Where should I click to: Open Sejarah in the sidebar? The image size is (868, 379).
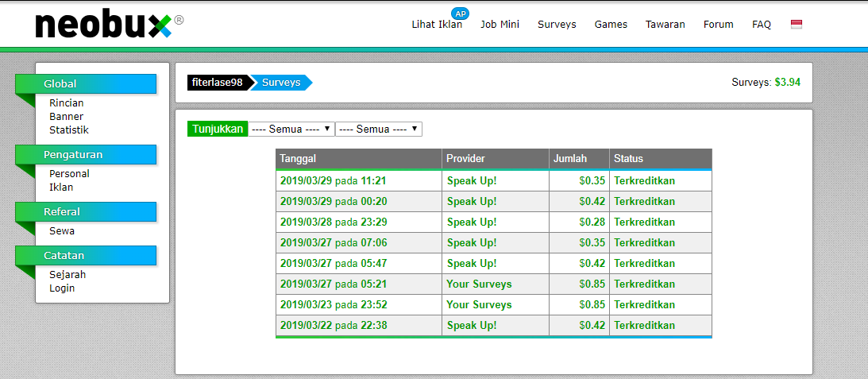tap(68, 275)
